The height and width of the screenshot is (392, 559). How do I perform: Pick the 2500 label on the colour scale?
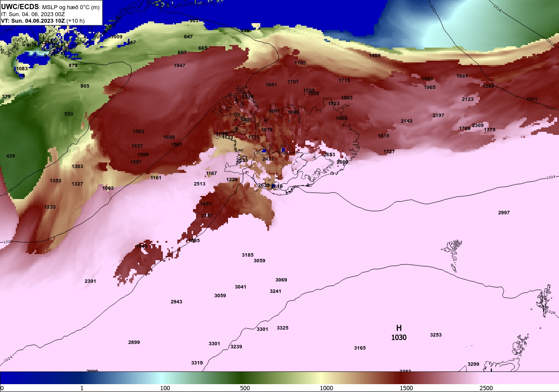click(486, 388)
